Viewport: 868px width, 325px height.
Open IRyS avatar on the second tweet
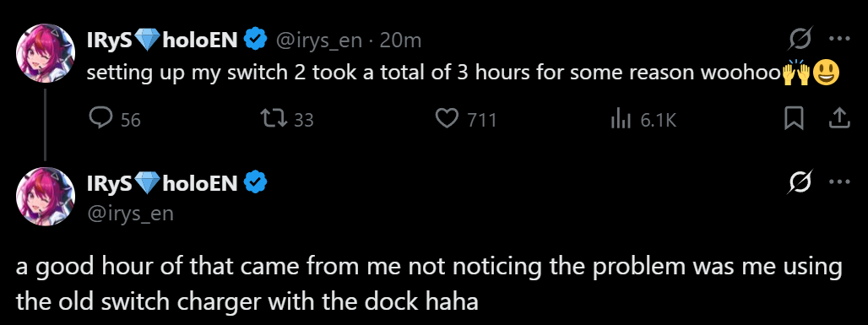46,196
